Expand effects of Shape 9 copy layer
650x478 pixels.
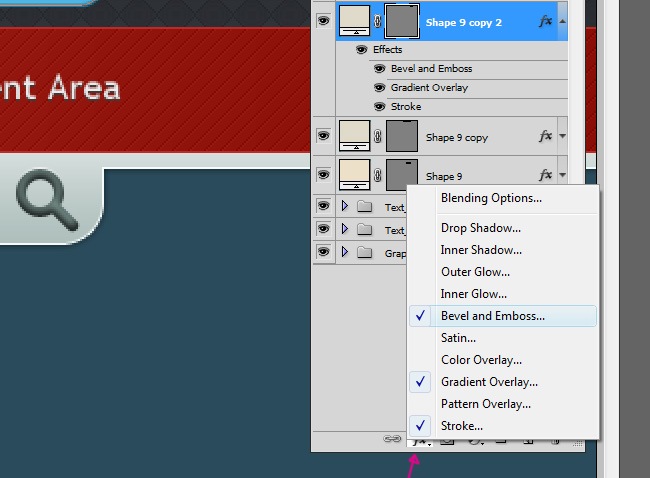point(562,137)
